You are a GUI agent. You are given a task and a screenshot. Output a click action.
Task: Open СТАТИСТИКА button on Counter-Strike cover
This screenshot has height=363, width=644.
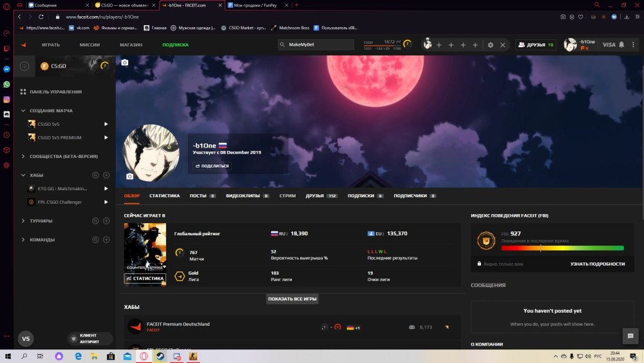[x=145, y=279]
